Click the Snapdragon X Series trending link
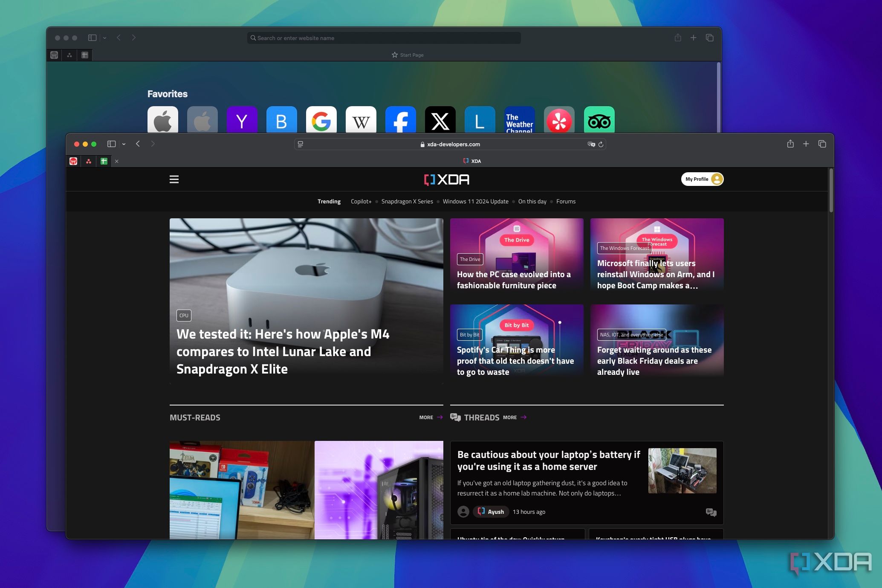Viewport: 882px width, 588px height. 407,201
